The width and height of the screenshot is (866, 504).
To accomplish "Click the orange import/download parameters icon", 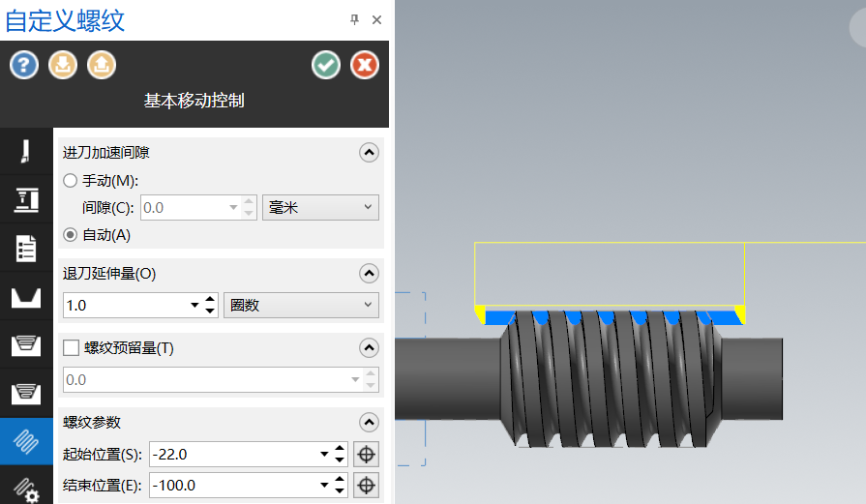I will (62, 65).
